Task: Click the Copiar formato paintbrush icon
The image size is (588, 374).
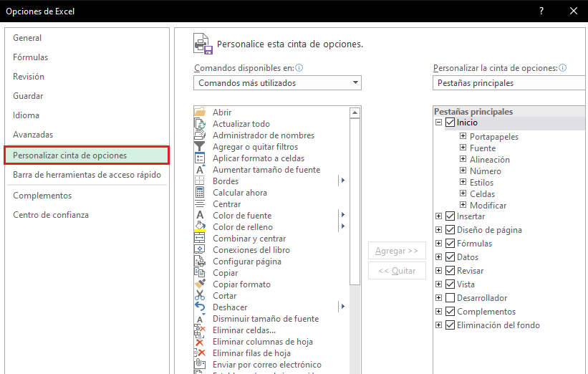Action: tap(200, 284)
